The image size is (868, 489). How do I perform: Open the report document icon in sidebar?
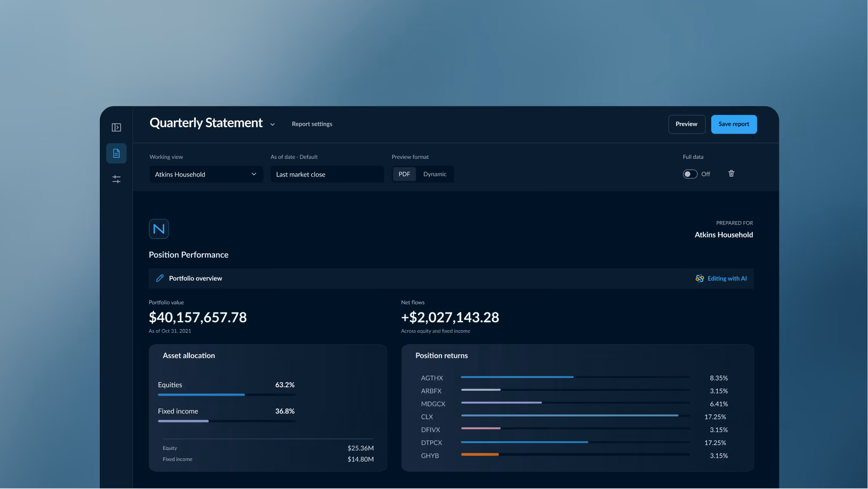point(116,154)
